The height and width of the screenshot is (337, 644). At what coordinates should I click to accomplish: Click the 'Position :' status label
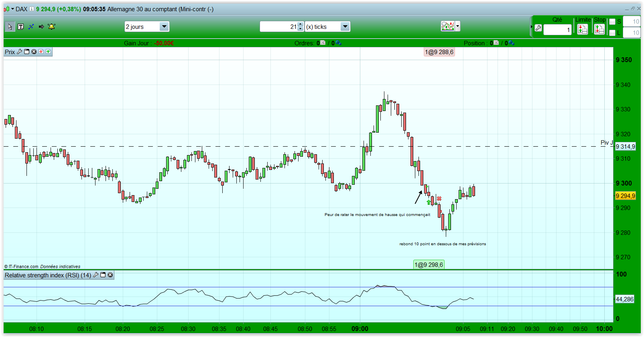tap(476, 43)
